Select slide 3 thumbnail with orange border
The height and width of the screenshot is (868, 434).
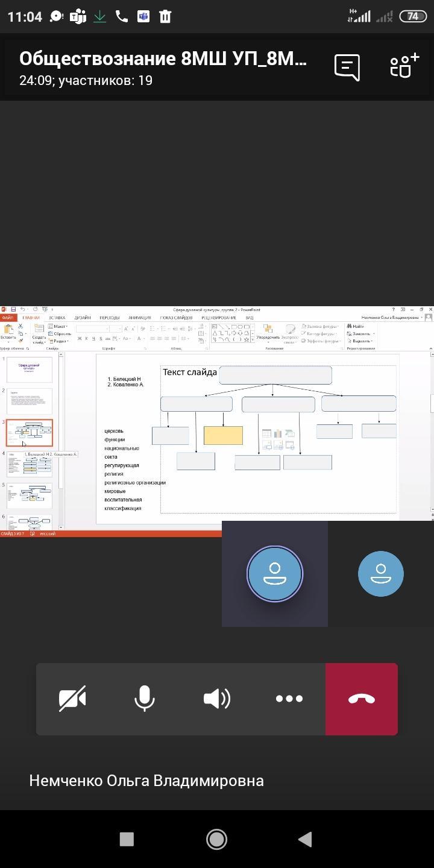click(30, 433)
